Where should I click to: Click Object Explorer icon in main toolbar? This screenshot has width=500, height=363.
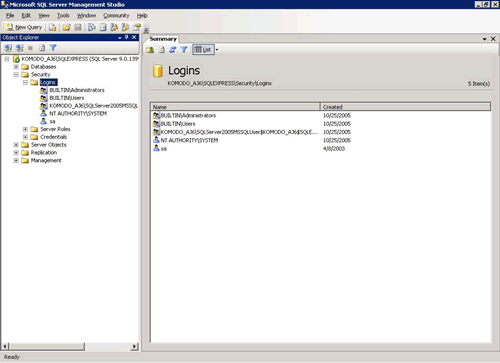pyautogui.click(x=114, y=27)
